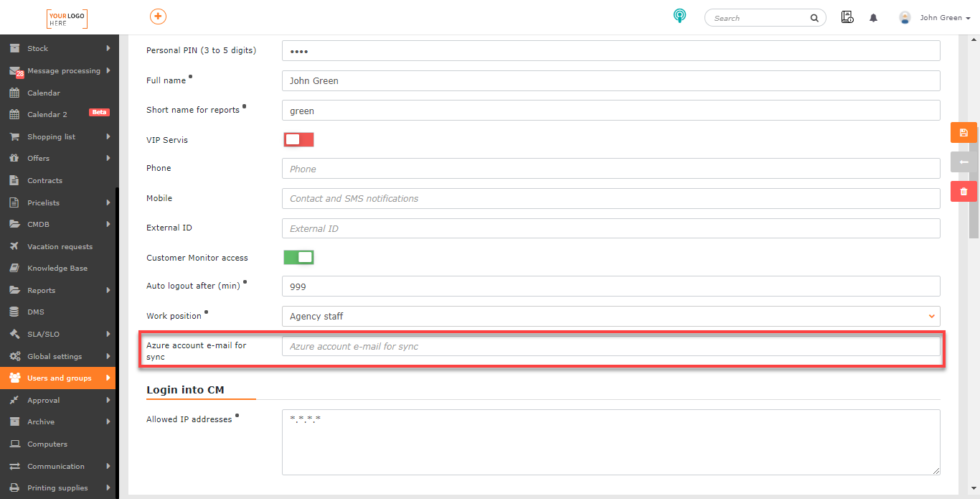Viewport: 980px width, 499px height.
Task: Click the External ID input field
Action: [611, 228]
